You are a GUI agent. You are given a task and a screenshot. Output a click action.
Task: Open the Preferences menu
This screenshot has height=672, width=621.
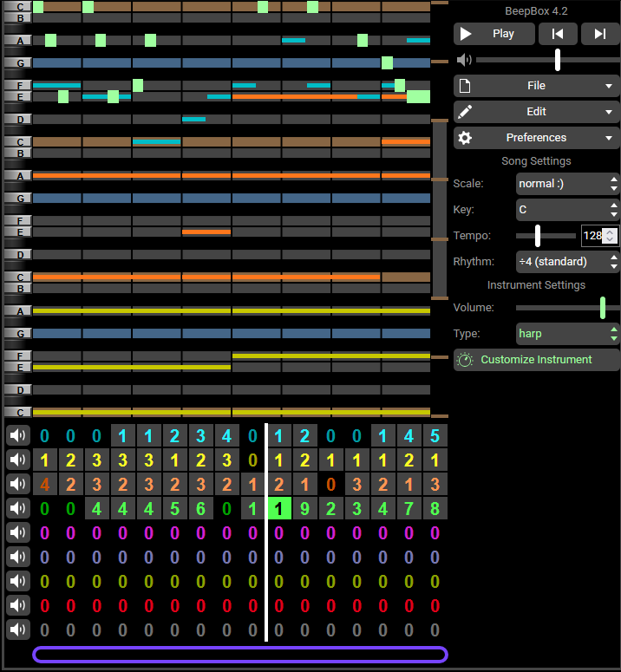pos(537,138)
